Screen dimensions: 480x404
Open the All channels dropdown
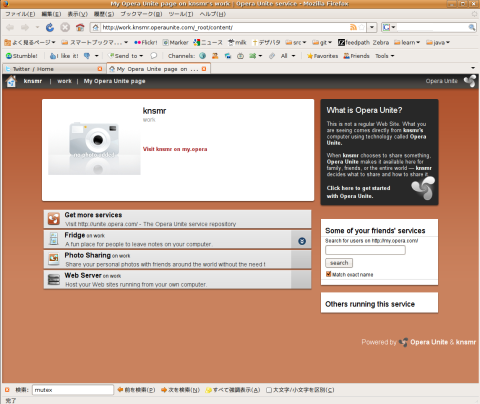pyautogui.click(x=288, y=56)
